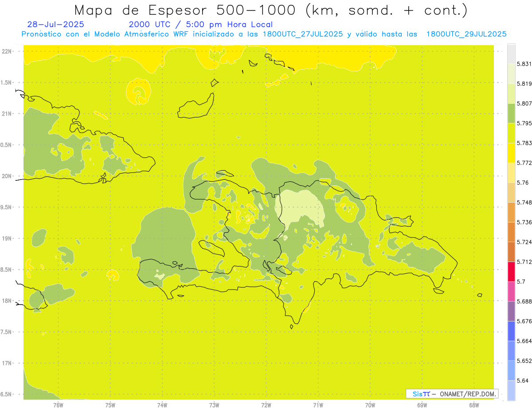Select the green 5.795–5.807 legend swatch
The image size is (532, 411).
pyautogui.click(x=511, y=113)
